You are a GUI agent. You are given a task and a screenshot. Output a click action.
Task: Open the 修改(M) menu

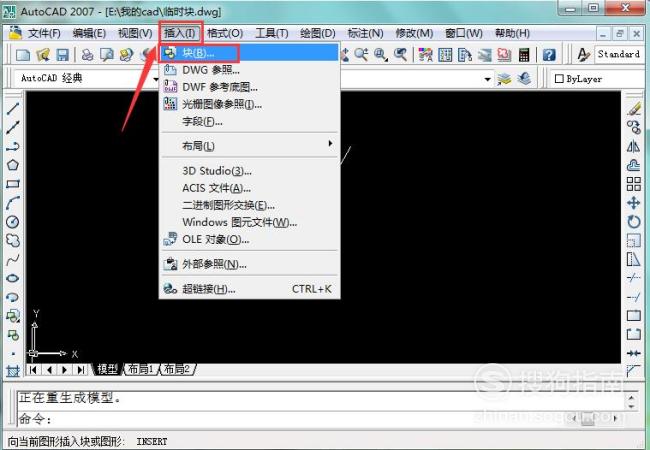tap(414, 33)
